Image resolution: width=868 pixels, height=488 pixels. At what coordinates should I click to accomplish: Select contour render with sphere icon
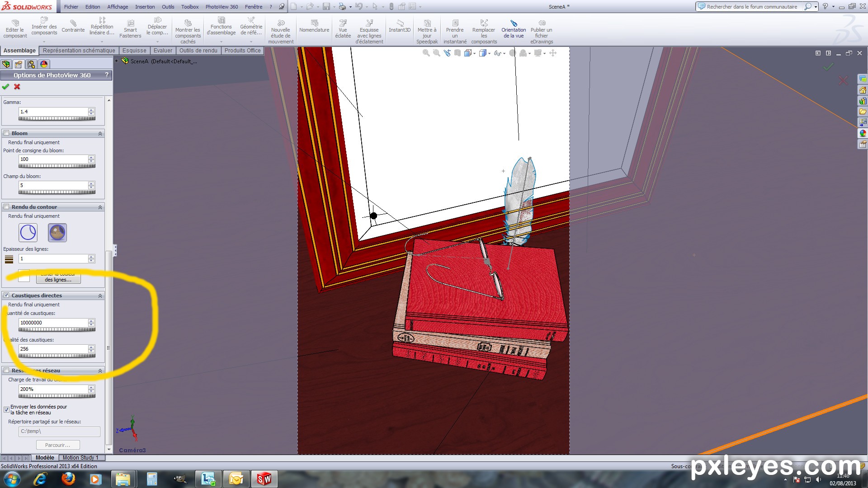pos(57,232)
